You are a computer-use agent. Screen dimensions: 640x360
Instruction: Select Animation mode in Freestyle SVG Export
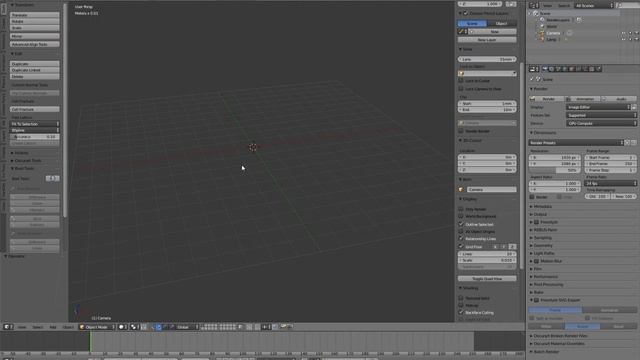pos(609,310)
